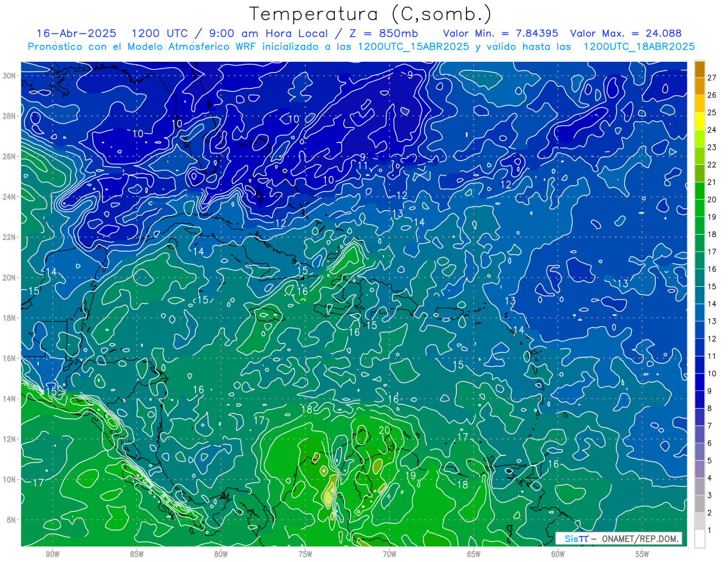
Task: Click the "75W" longitude axis label
Action: [x=305, y=554]
